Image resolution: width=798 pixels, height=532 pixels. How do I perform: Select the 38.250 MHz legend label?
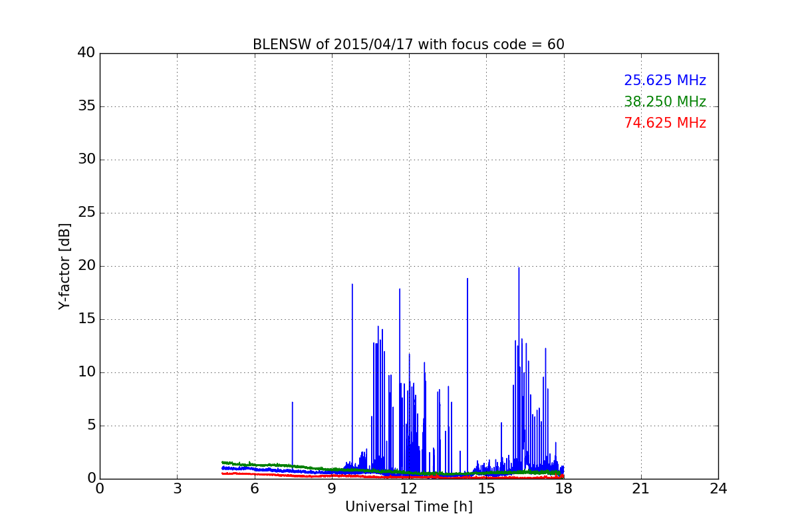pyautogui.click(x=665, y=102)
